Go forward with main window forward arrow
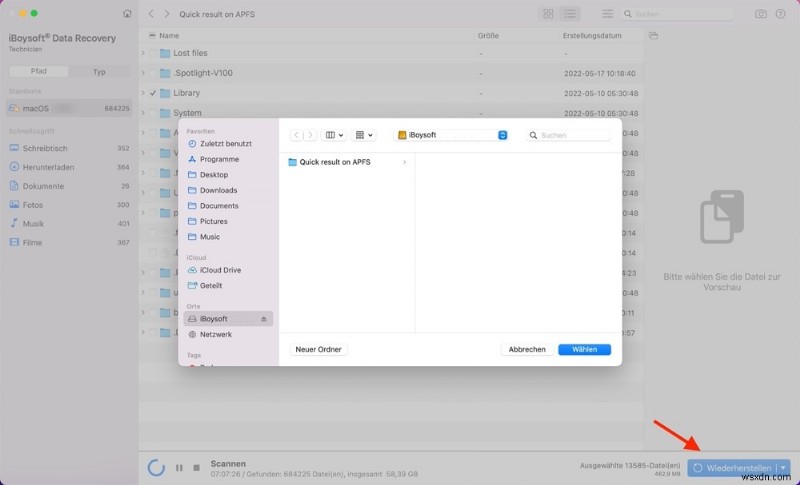800x485 pixels. tap(166, 14)
